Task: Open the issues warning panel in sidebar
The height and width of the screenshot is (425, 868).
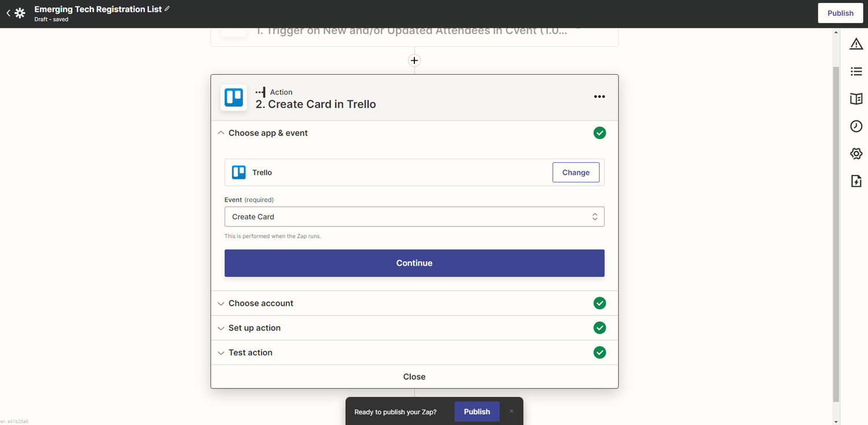Action: point(856,43)
